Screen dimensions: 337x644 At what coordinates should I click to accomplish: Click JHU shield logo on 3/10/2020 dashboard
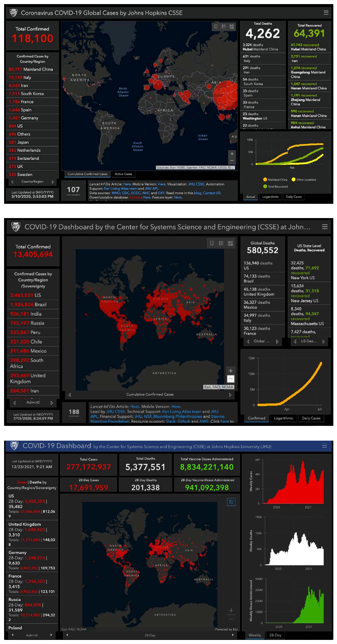(13, 13)
